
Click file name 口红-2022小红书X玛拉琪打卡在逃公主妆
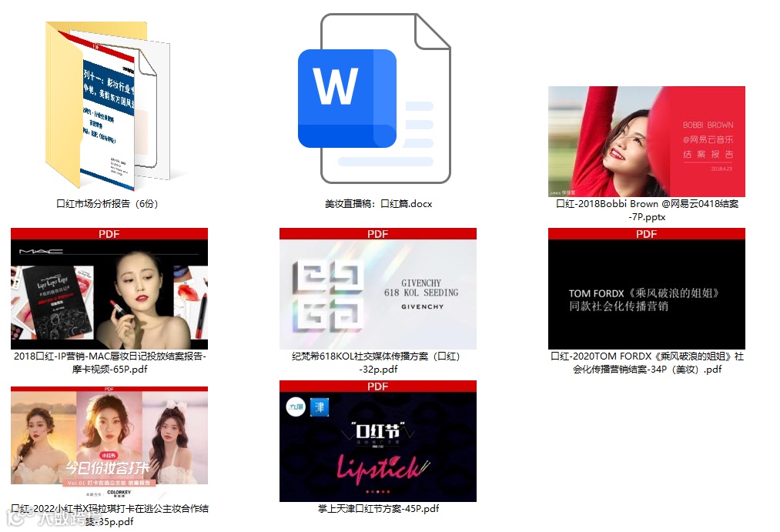(109, 514)
